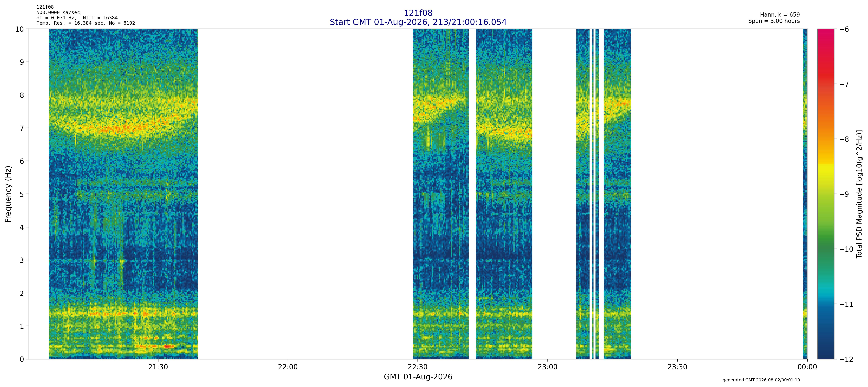Click frequency axis tick label 2
Image resolution: width=868 pixels, height=387 pixels.
pyautogui.click(x=22, y=294)
